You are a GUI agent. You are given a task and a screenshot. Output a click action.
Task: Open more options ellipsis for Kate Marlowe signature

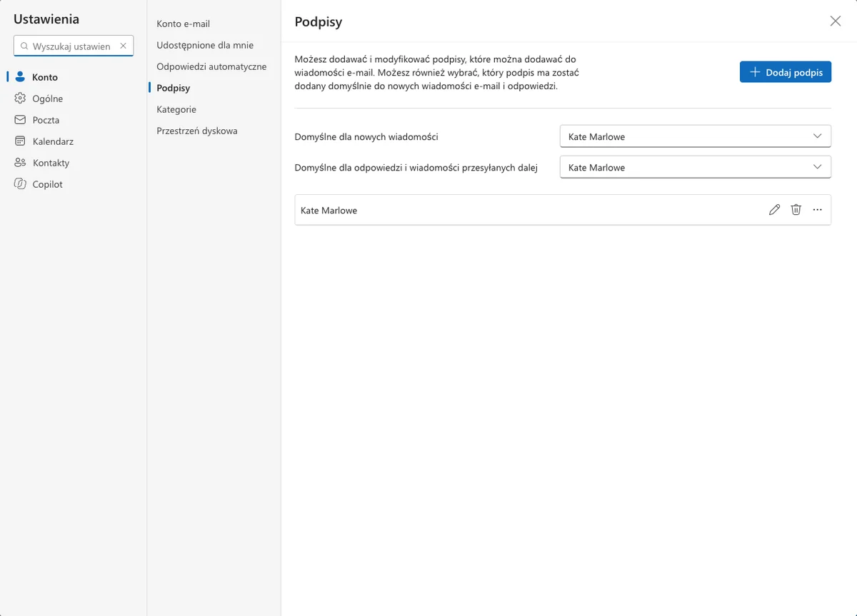pyautogui.click(x=818, y=210)
